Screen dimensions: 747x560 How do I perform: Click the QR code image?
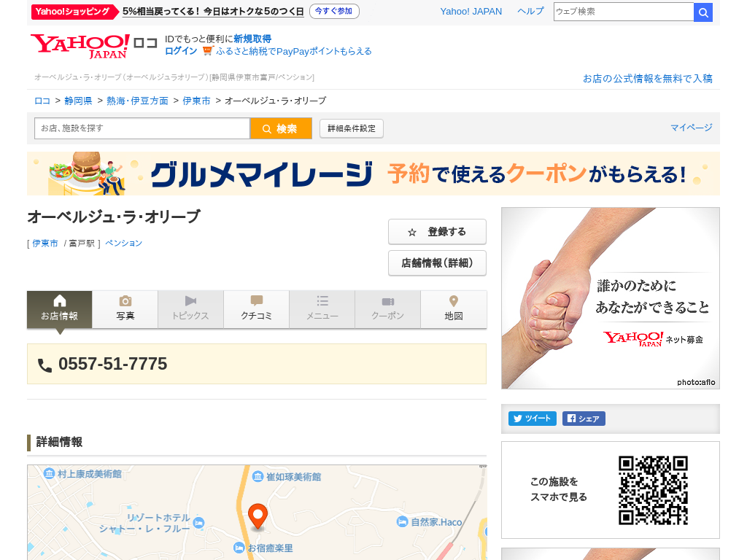(653, 491)
